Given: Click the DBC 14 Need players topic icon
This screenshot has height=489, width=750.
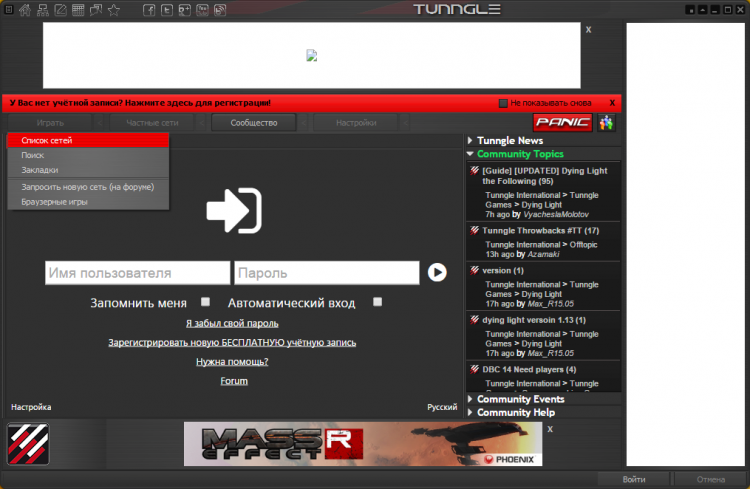Looking at the screenshot, I should pyautogui.click(x=474, y=369).
